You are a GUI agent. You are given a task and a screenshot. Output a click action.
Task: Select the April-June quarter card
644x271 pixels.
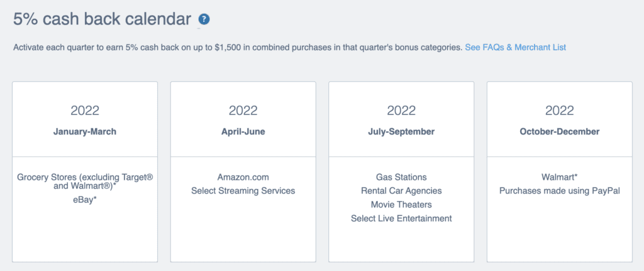[243, 172]
